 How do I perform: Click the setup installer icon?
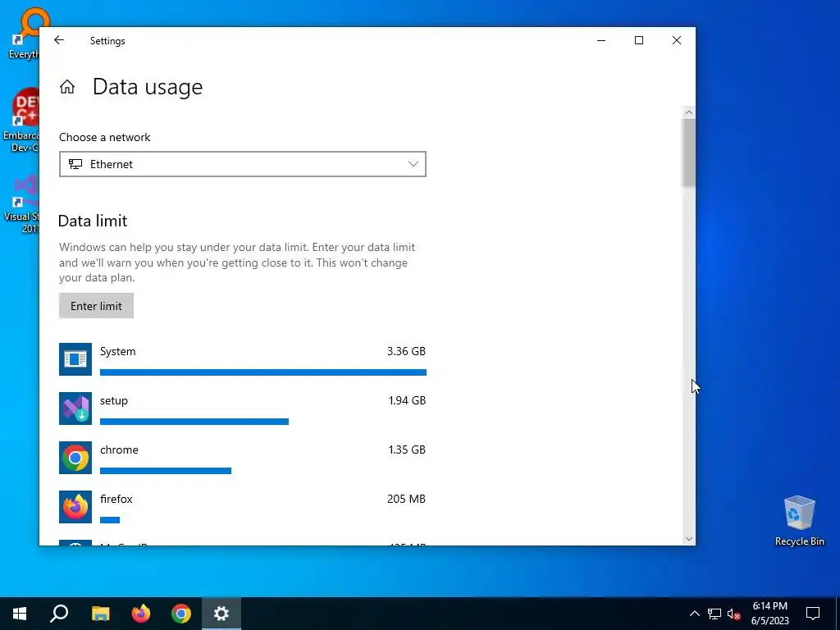point(75,409)
